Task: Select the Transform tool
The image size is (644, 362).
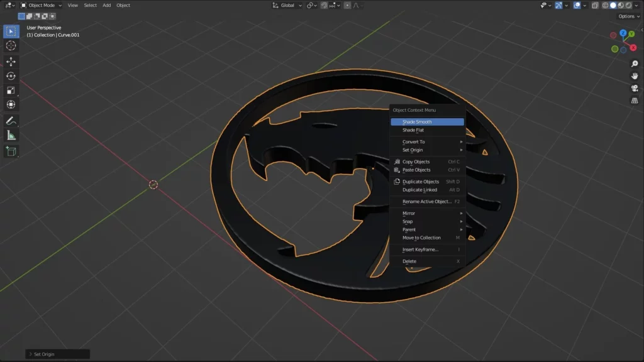Action: pos(11,105)
